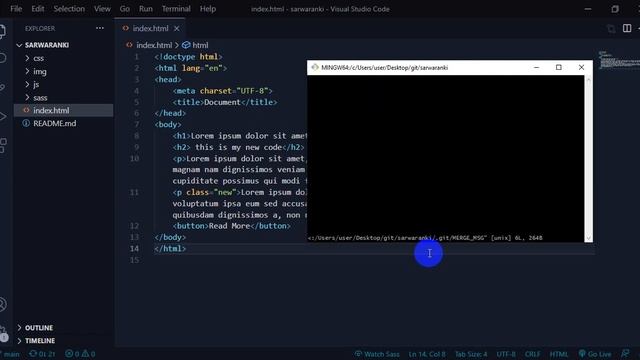
Task: Open Explorer panel more actions ellipsis
Action: pyautogui.click(x=100, y=28)
